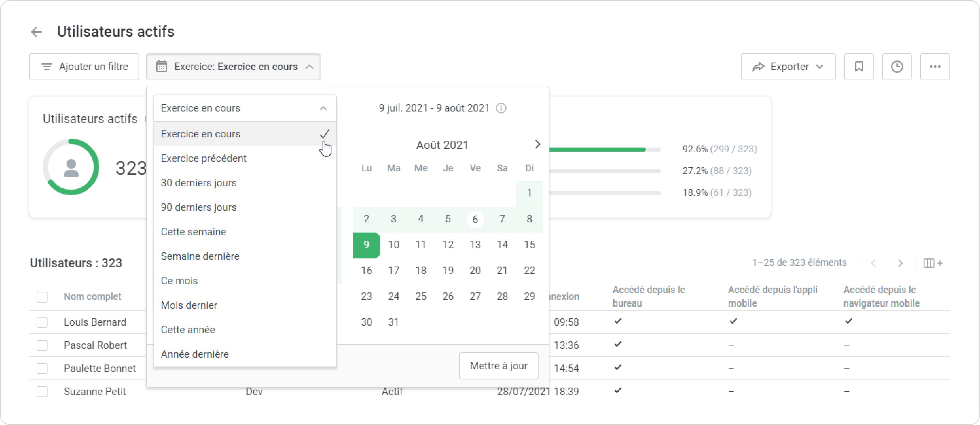Open the three-dots more options menu
The image size is (980, 425).
(x=935, y=67)
